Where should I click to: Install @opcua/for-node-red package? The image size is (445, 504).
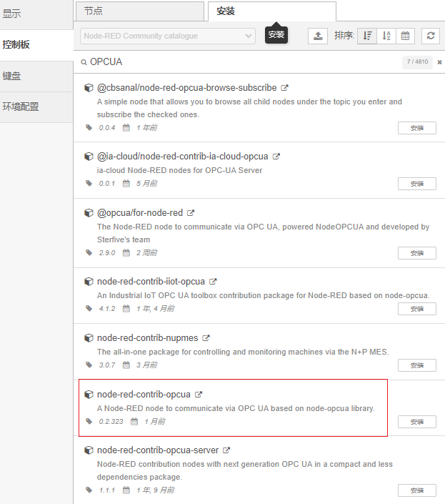(x=416, y=253)
